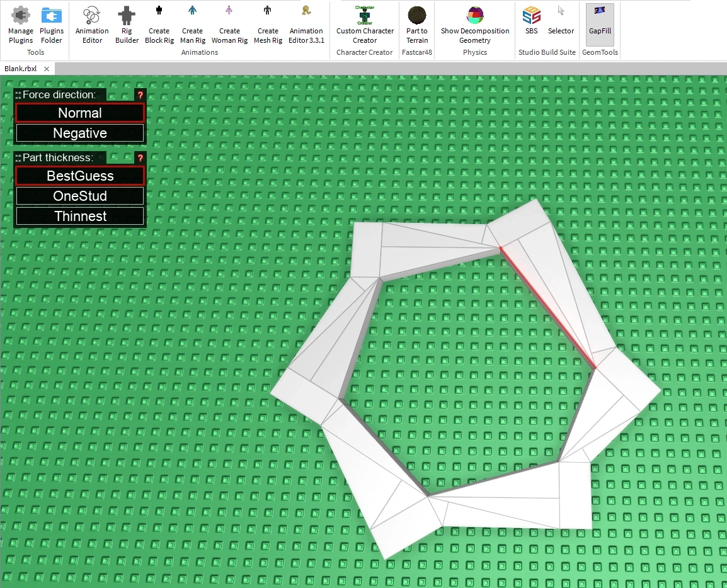Open the Plugins Folder
This screenshot has width=727, height=588.
coord(52,25)
